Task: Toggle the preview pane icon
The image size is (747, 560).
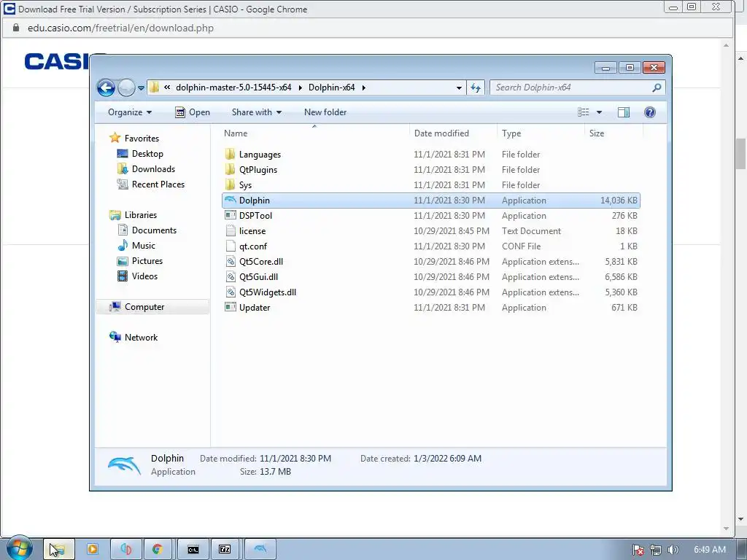Action: [x=623, y=112]
